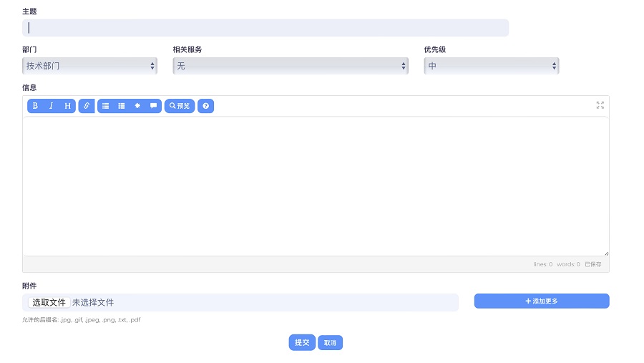
Task: Preview the message with 预览 button
Action: [180, 106]
